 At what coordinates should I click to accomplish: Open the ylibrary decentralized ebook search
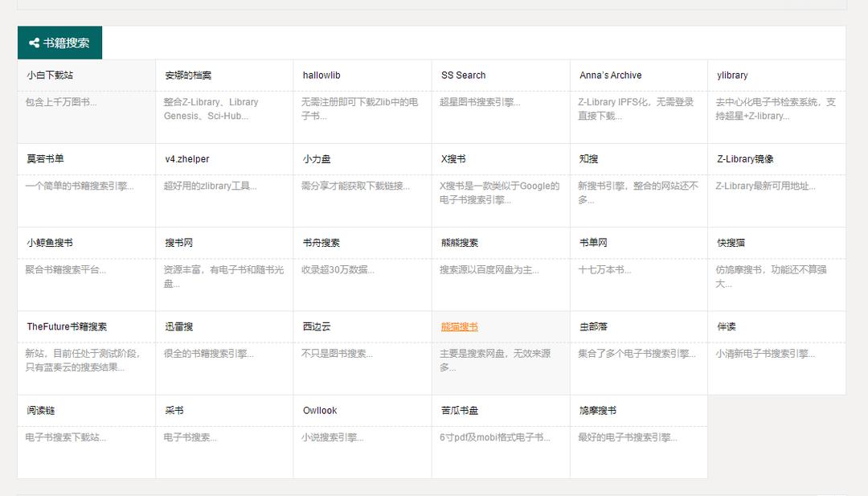click(x=732, y=75)
